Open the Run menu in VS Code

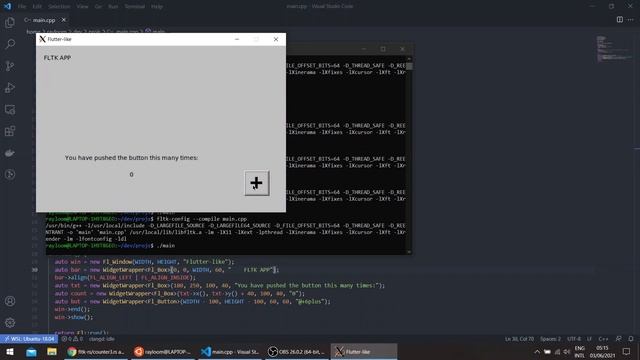coord(113,7)
